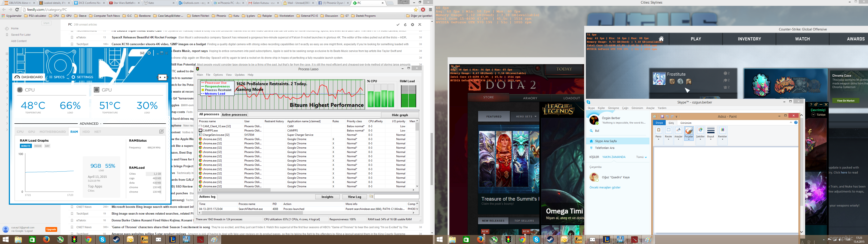Click Önceki mesajları göster link in Skype

pos(605,187)
